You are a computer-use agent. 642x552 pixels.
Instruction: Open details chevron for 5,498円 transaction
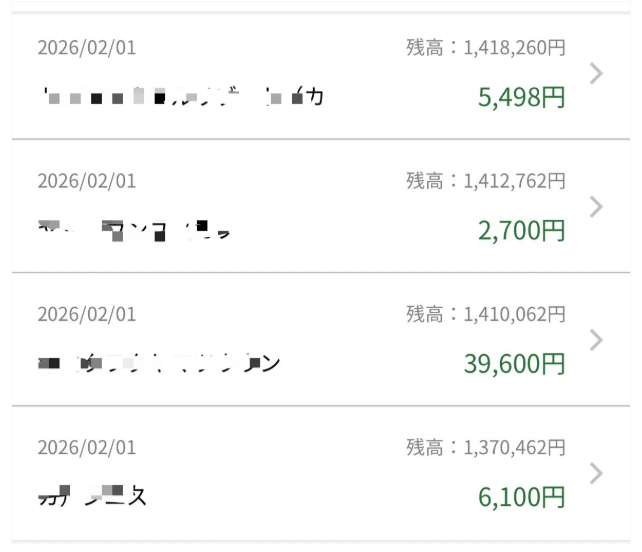click(x=597, y=73)
